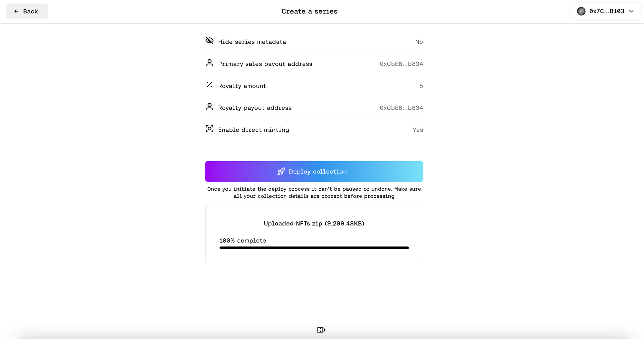
Task: Click the sidebar panel icon at page bottom
Action: click(321, 330)
